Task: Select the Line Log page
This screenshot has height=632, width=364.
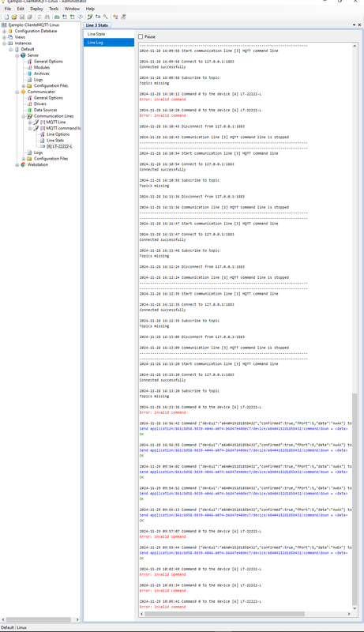Action: [x=109, y=43]
